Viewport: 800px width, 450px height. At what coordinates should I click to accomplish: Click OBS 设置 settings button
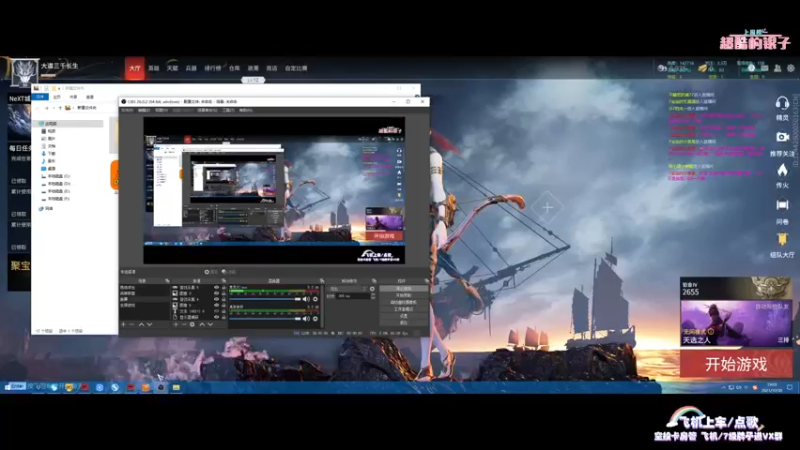tap(404, 316)
